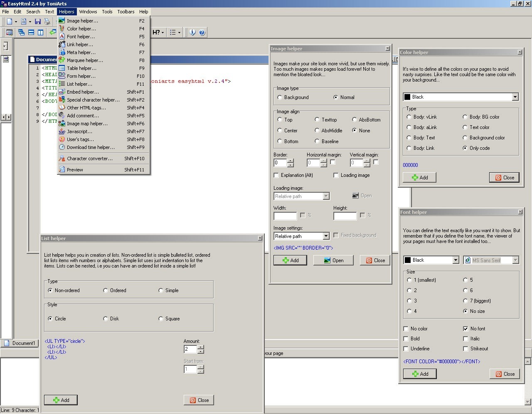The width and height of the screenshot is (532, 414).
Task: Click Add comment icon in Helpers menu
Action: tap(62, 115)
